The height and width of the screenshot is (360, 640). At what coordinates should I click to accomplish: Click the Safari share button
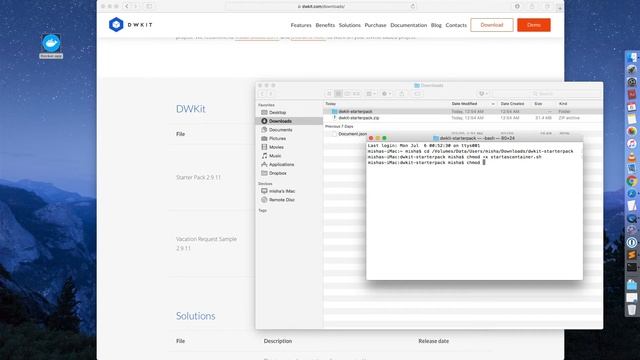(x=532, y=6)
